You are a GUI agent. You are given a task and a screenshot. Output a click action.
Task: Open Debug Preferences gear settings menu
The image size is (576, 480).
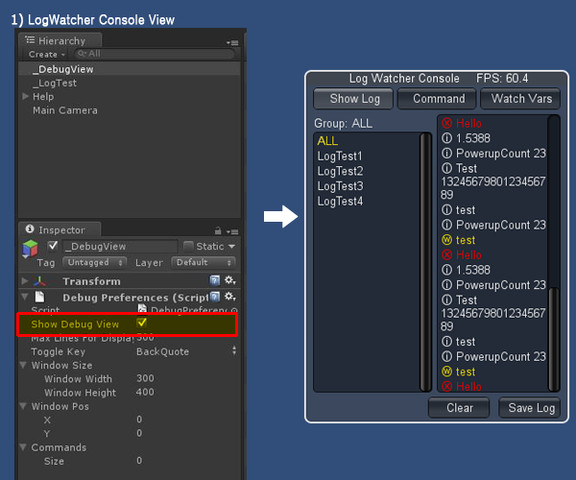click(230, 296)
